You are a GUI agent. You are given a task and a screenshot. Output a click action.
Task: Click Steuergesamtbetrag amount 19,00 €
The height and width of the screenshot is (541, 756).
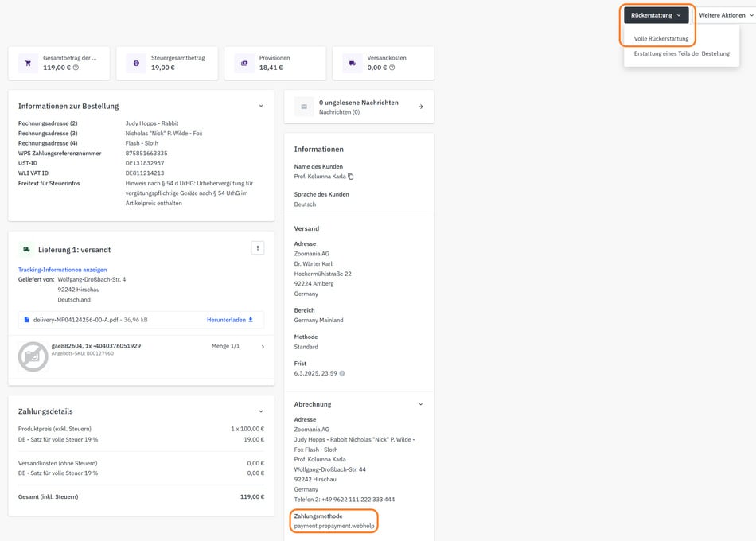click(x=162, y=68)
